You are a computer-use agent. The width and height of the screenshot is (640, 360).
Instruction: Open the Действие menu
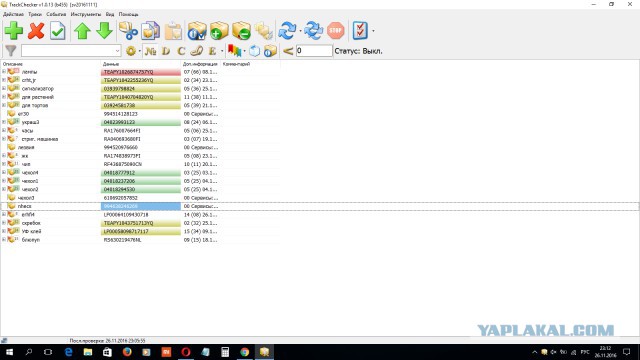click(13, 14)
